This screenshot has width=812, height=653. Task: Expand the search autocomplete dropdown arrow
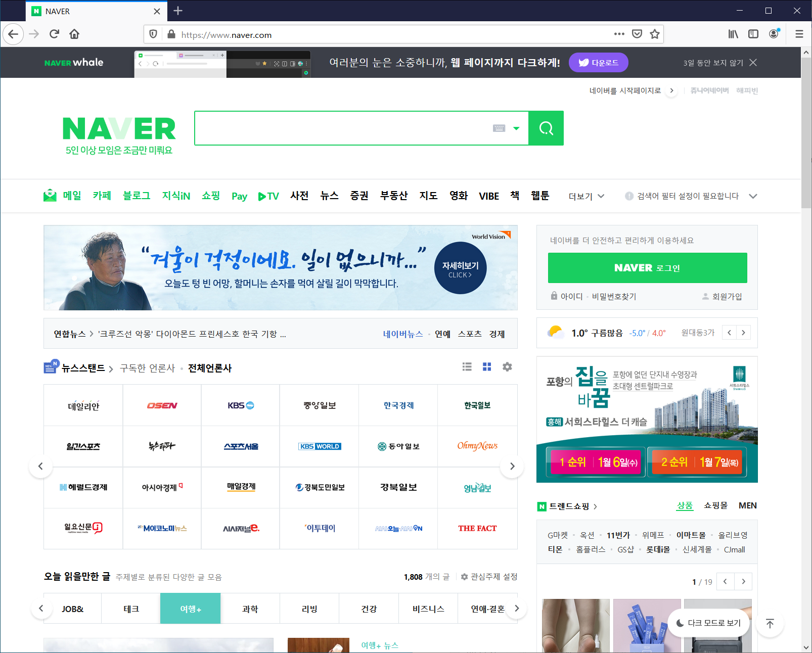coord(516,128)
